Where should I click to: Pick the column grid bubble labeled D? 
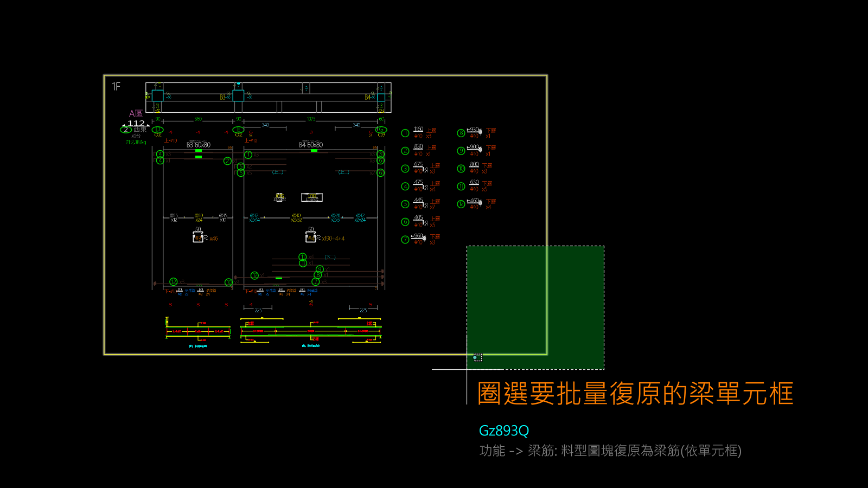157,130
